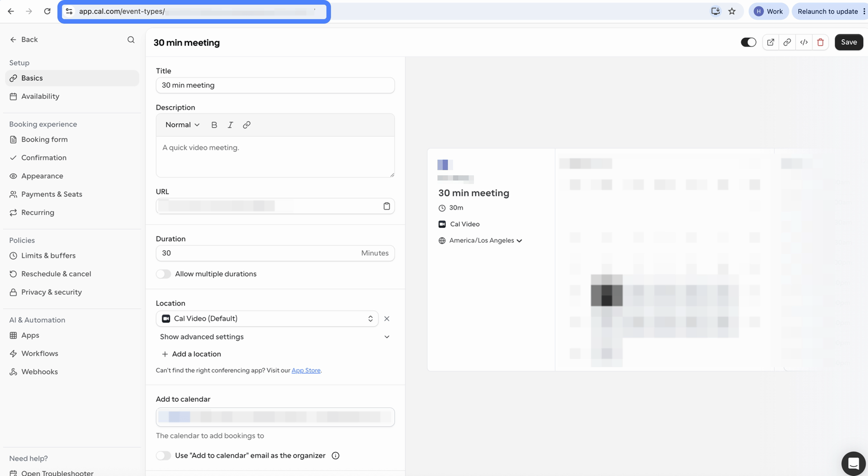Viewport: 868px width, 476px height.
Task: Insert a link in the description editor
Action: pyautogui.click(x=247, y=125)
